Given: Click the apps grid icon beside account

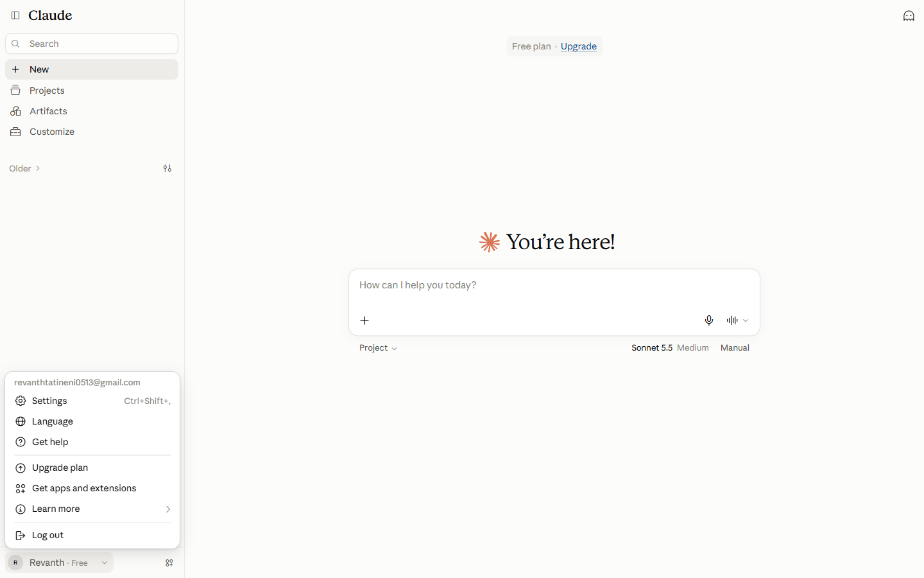Looking at the screenshot, I should 169,563.
